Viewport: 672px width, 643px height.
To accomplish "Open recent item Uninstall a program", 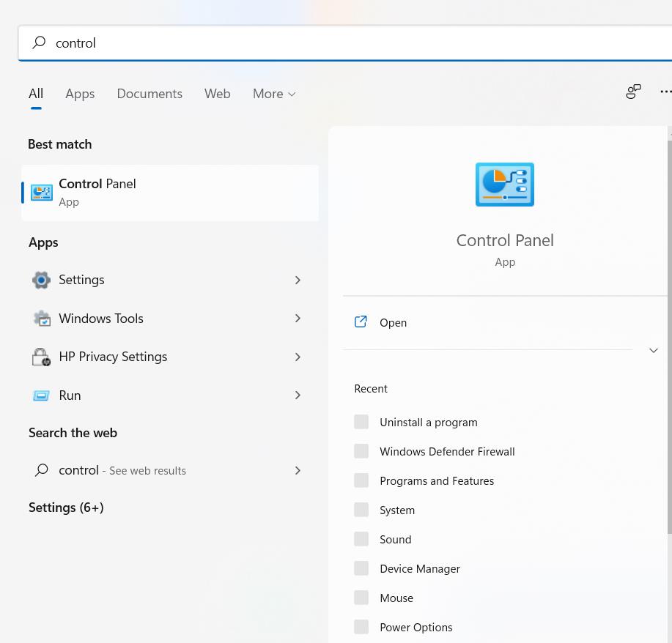I will click(429, 423).
